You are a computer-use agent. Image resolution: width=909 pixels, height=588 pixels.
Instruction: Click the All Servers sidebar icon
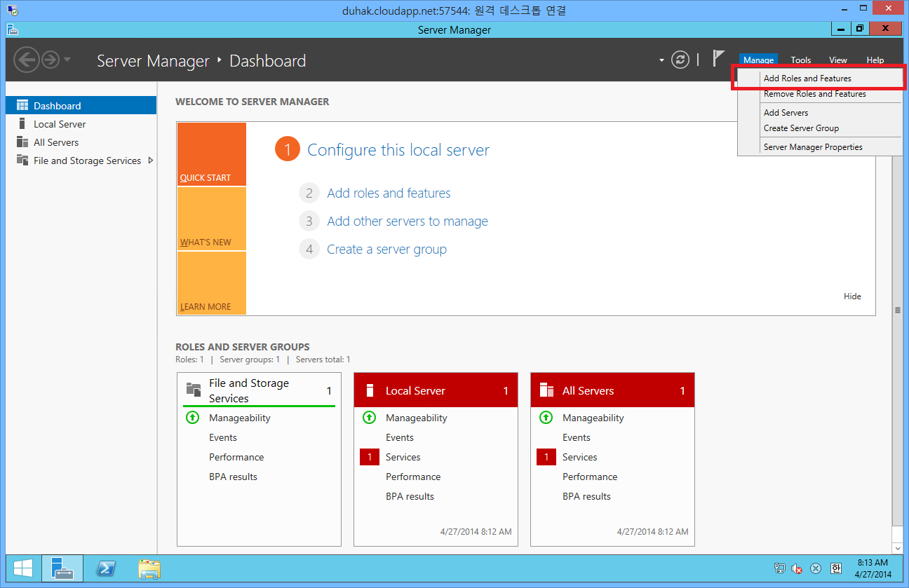point(22,142)
